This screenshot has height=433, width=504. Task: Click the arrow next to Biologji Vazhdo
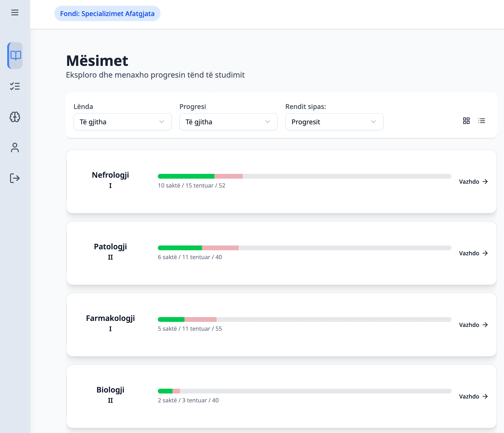coord(485,397)
